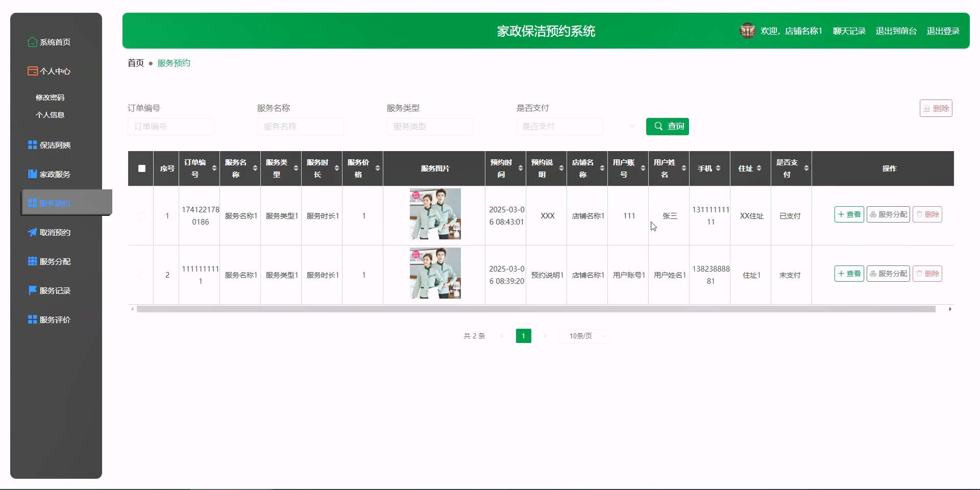Click the home icon beside 系统首页
Image resolution: width=980 pixels, height=490 pixels.
tap(33, 42)
